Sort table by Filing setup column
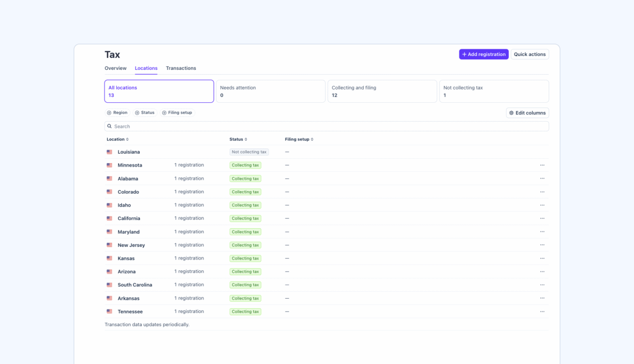The image size is (634, 364). coord(299,139)
